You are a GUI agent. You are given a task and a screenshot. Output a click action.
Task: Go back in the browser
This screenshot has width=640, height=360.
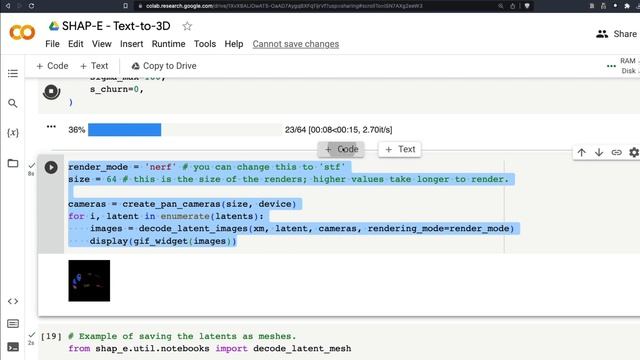[8, 6]
